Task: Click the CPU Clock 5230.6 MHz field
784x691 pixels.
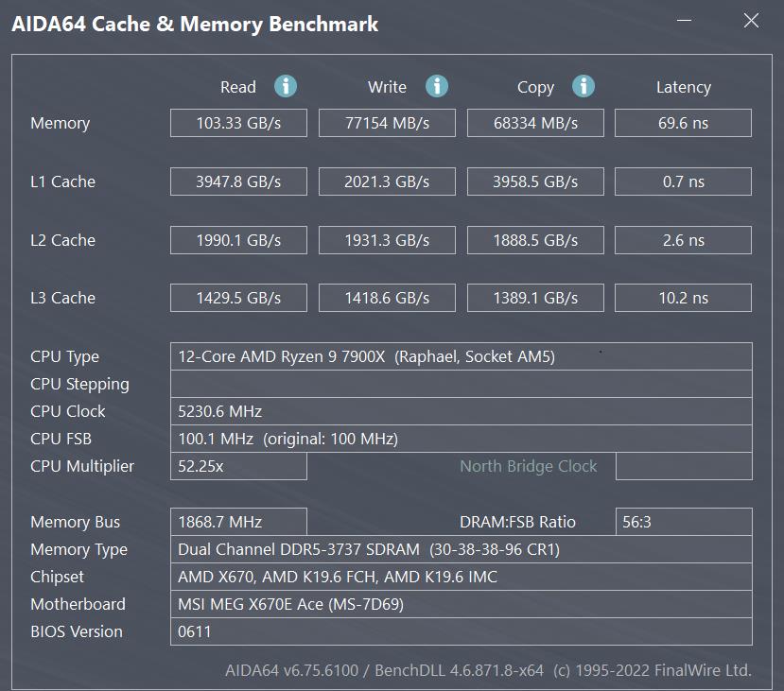Action: pyautogui.click(x=461, y=411)
